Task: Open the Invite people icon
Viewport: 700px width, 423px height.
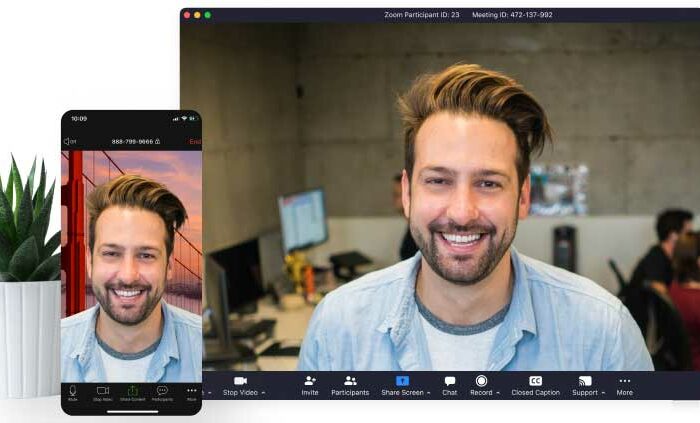Action: coord(310,381)
